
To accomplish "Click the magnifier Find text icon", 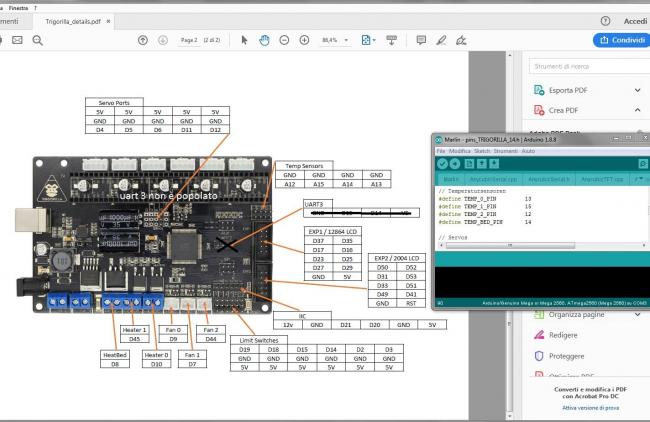I will (x=38, y=39).
